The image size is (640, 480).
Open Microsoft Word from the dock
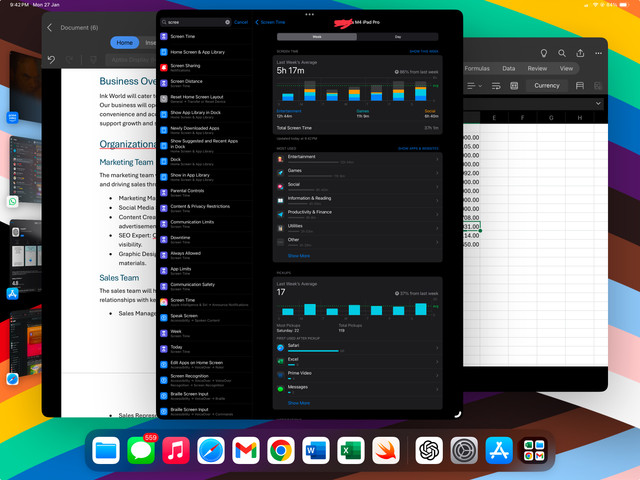tap(316, 451)
